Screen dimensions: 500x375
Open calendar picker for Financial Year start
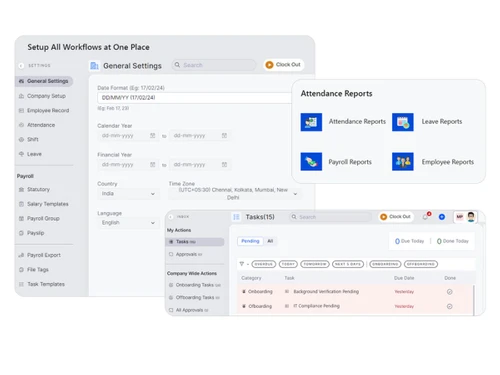pyautogui.click(x=153, y=165)
